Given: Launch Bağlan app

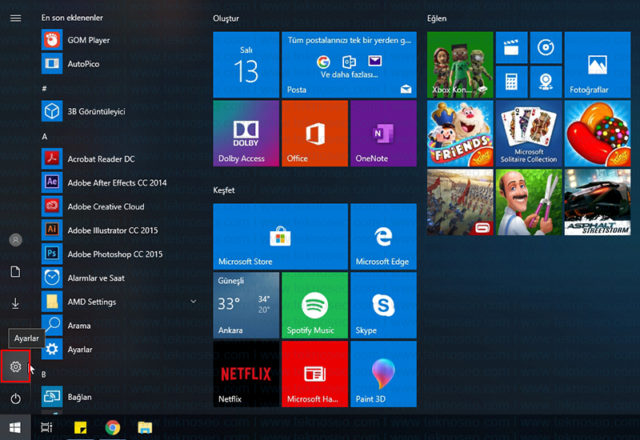Looking at the screenshot, I should (x=118, y=397).
